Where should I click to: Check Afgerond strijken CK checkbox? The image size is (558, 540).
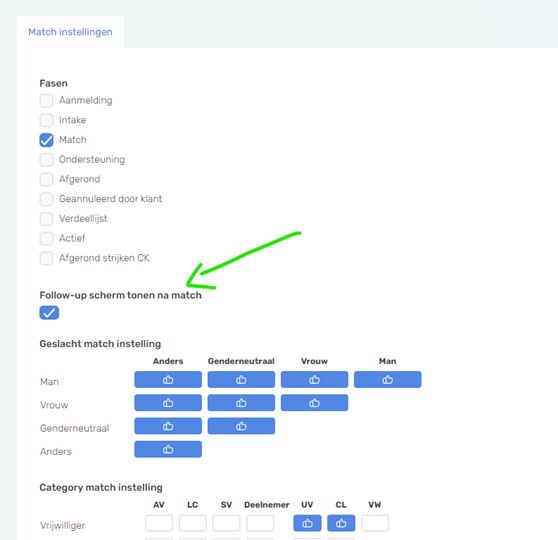tap(46, 258)
